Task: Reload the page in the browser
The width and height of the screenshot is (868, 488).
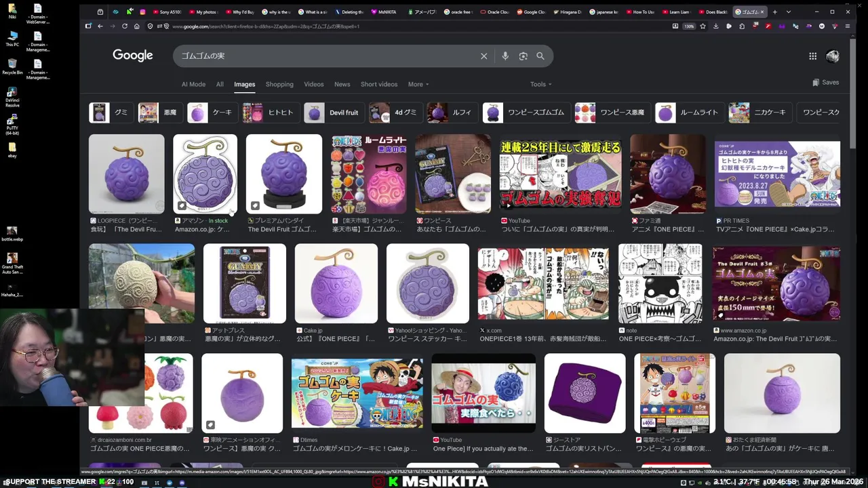Action: click(124, 26)
